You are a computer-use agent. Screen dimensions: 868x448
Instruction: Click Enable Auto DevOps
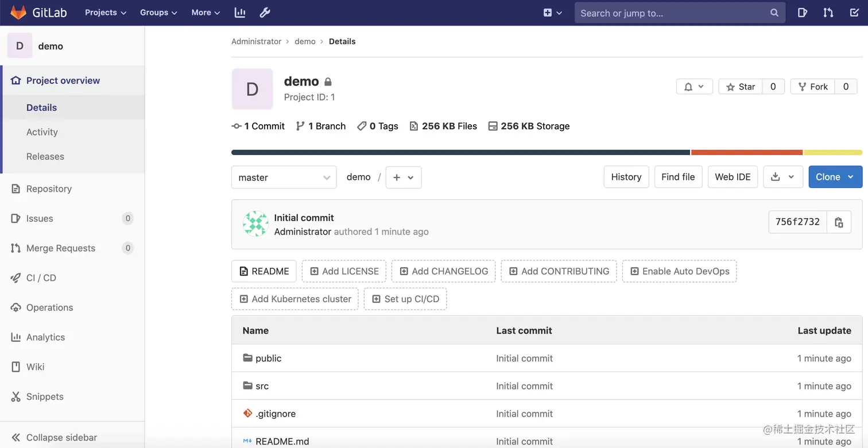[x=680, y=271]
